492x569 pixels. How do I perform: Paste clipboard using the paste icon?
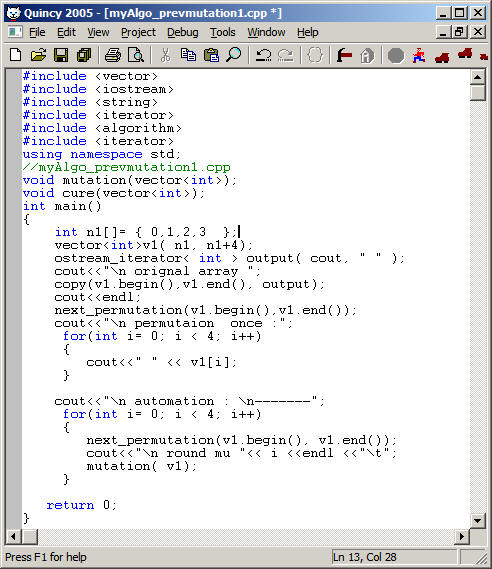(211, 55)
